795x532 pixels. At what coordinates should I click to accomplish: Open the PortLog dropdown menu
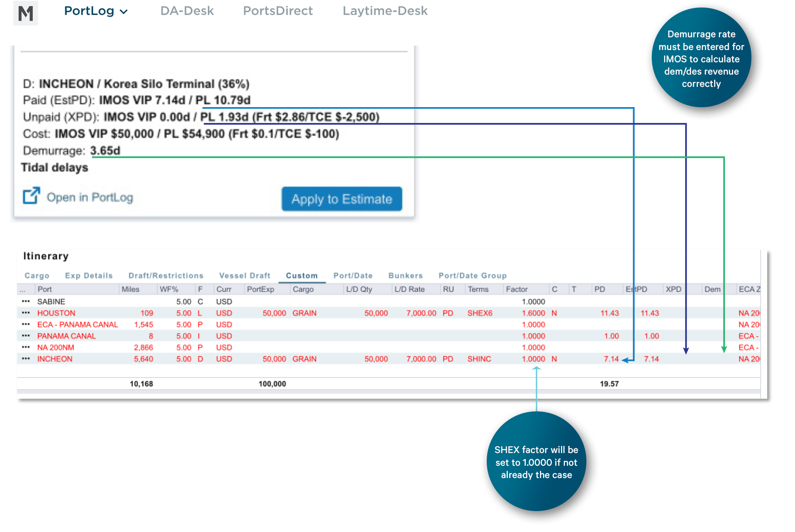(96, 11)
